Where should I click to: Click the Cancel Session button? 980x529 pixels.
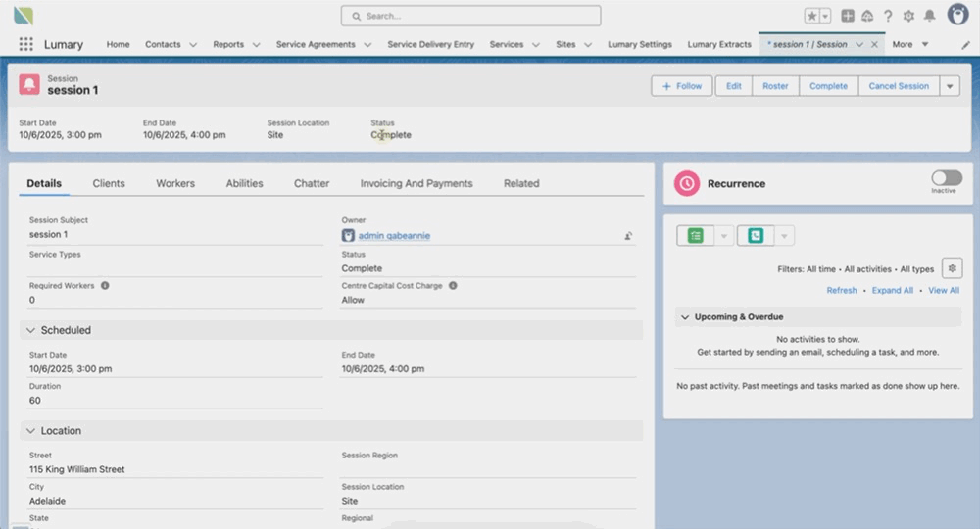[x=899, y=86]
